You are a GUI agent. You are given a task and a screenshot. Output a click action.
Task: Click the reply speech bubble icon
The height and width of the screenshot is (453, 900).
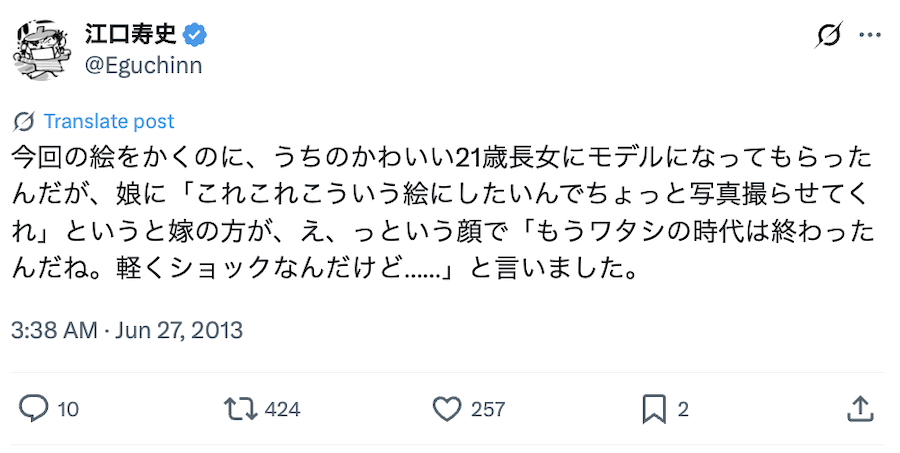34,408
